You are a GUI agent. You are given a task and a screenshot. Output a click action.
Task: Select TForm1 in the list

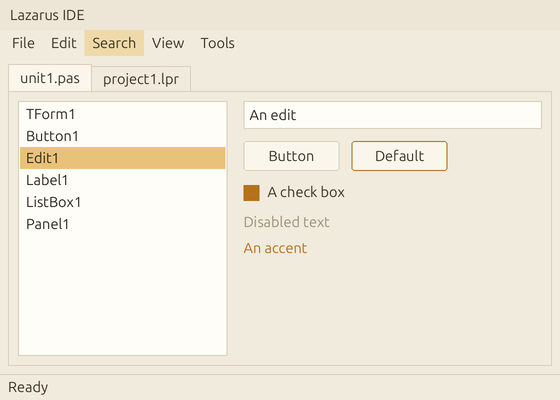(122, 114)
